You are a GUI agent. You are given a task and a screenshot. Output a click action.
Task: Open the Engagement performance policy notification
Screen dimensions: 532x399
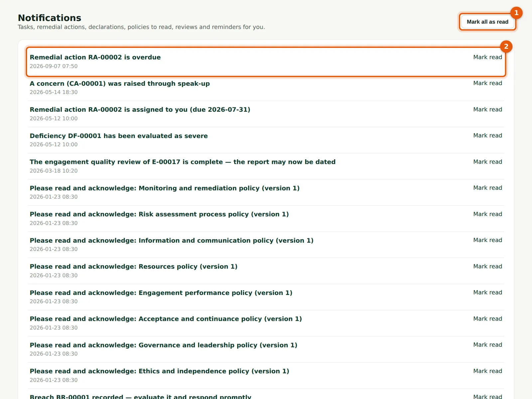[161, 293]
